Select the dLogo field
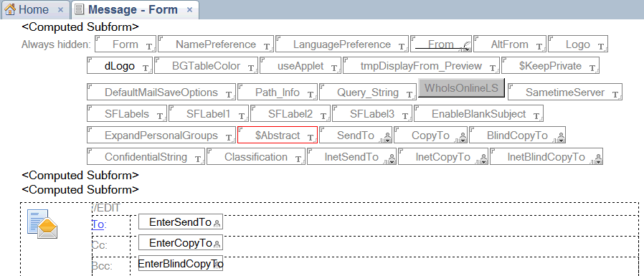The image size is (644, 276). (120, 66)
